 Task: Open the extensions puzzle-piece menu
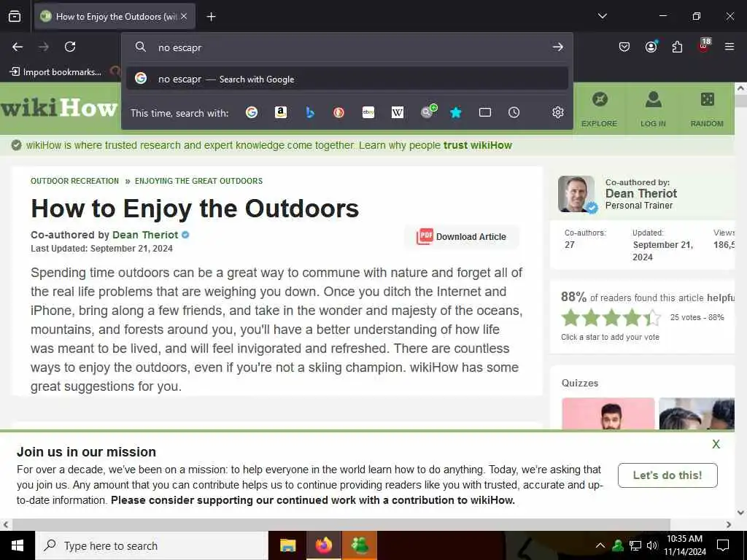(677, 47)
